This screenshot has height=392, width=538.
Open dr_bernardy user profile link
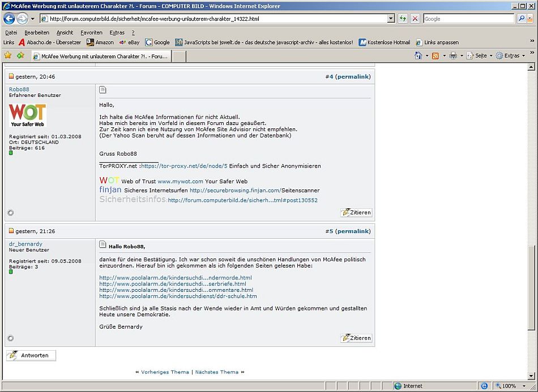[x=25, y=244]
